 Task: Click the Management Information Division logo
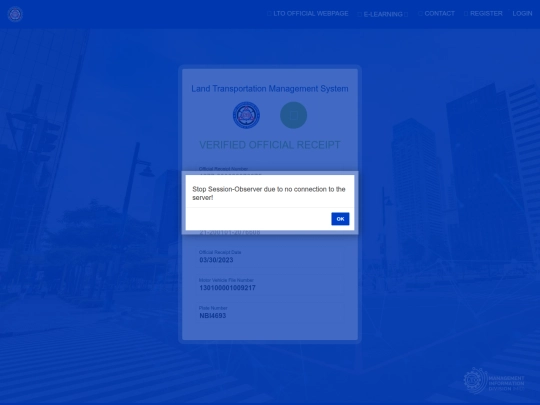pos(494,381)
